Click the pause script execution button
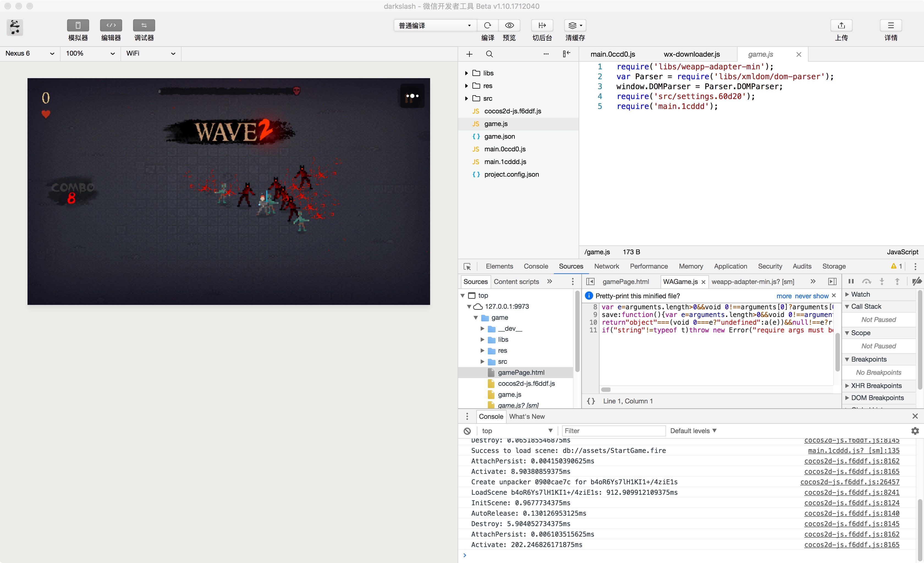 (851, 281)
